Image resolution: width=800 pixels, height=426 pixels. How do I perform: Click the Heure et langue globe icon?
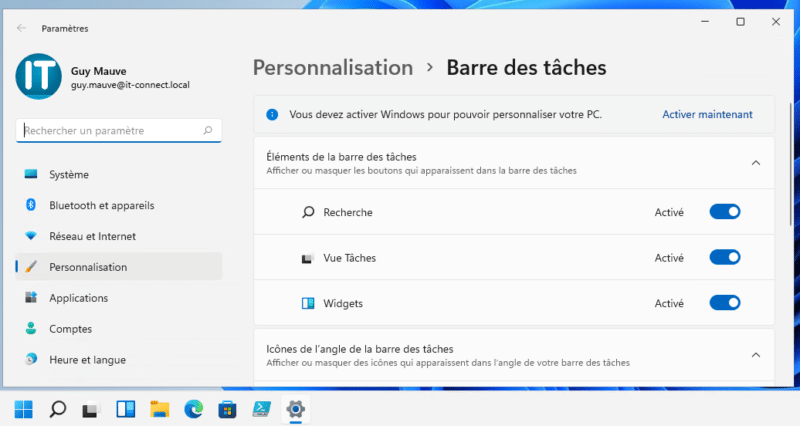click(x=31, y=359)
